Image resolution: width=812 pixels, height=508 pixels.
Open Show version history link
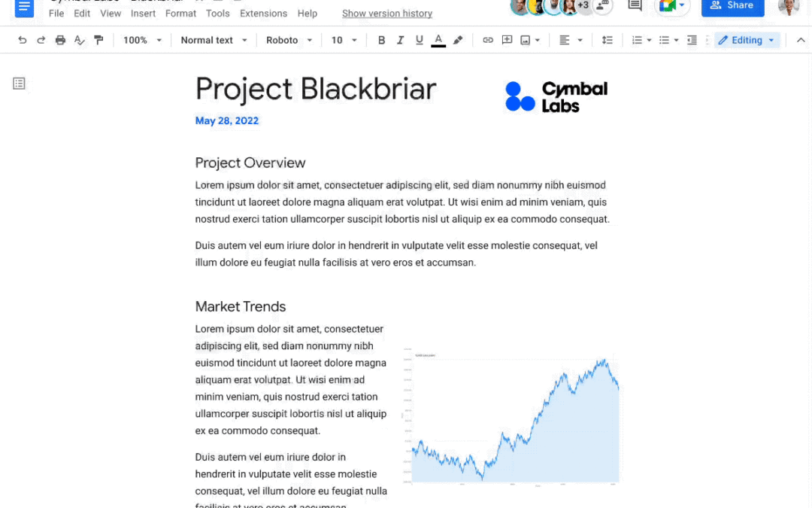[387, 14]
